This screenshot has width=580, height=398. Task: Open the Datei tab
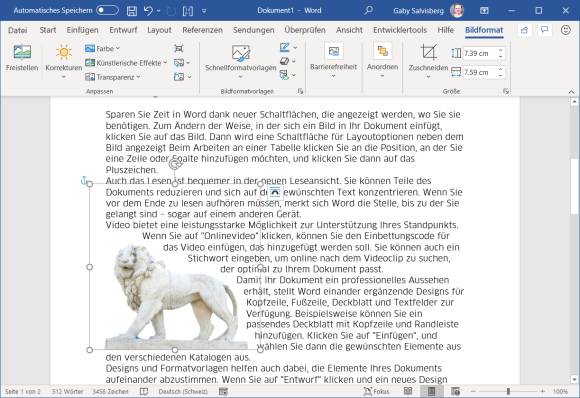[x=18, y=30]
